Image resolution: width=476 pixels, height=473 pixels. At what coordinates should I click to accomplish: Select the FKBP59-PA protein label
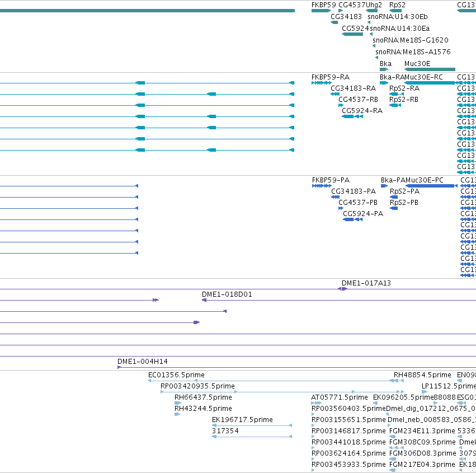point(331,180)
